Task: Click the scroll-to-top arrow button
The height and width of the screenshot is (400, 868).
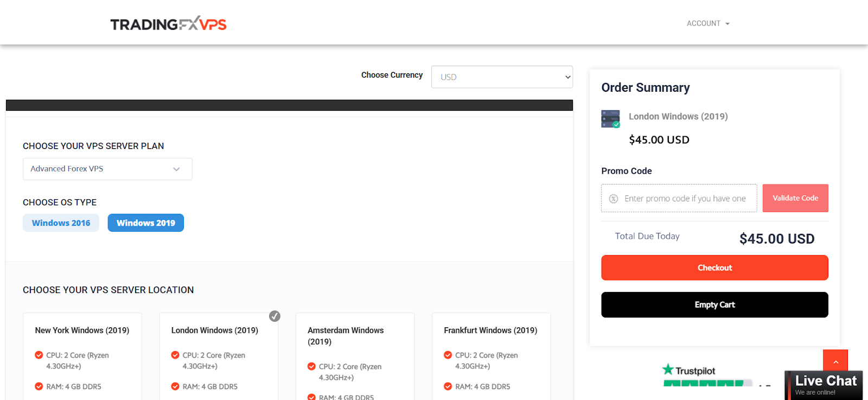Action: click(835, 361)
